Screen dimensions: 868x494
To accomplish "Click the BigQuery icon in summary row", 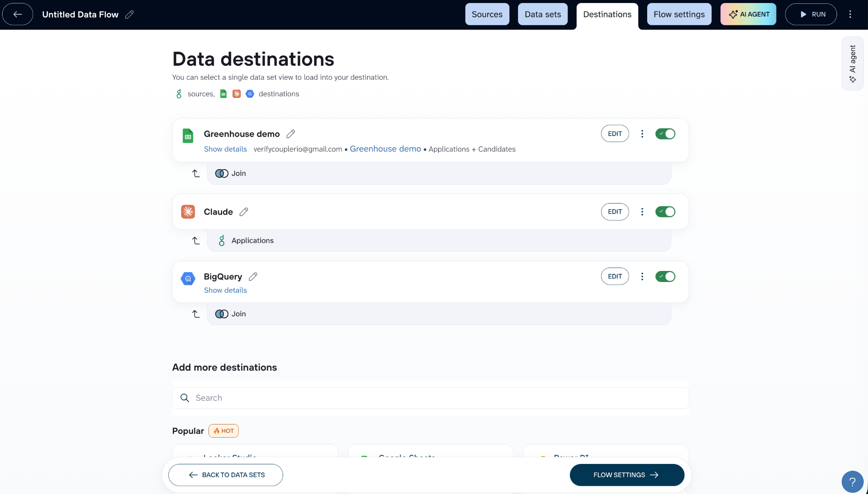I will [x=250, y=94].
